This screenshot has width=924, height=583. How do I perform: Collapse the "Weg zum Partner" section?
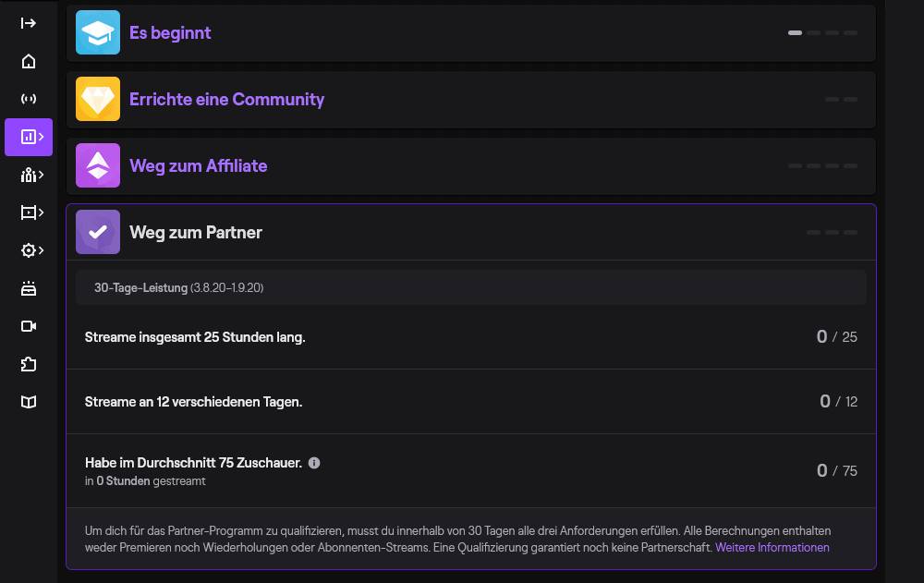(x=196, y=233)
